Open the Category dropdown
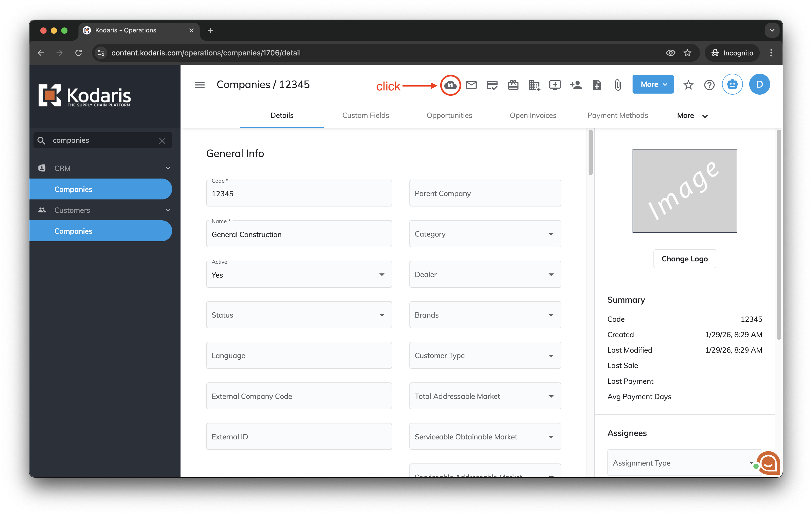 [x=485, y=234]
